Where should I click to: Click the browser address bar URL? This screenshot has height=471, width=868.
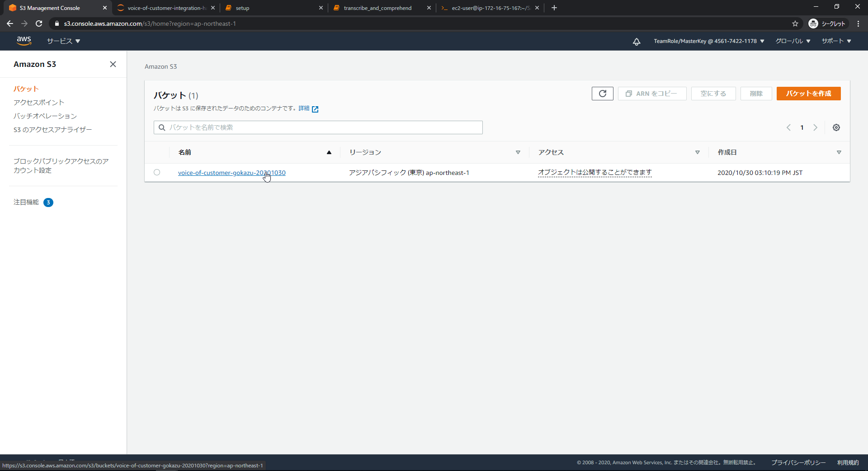click(150, 24)
